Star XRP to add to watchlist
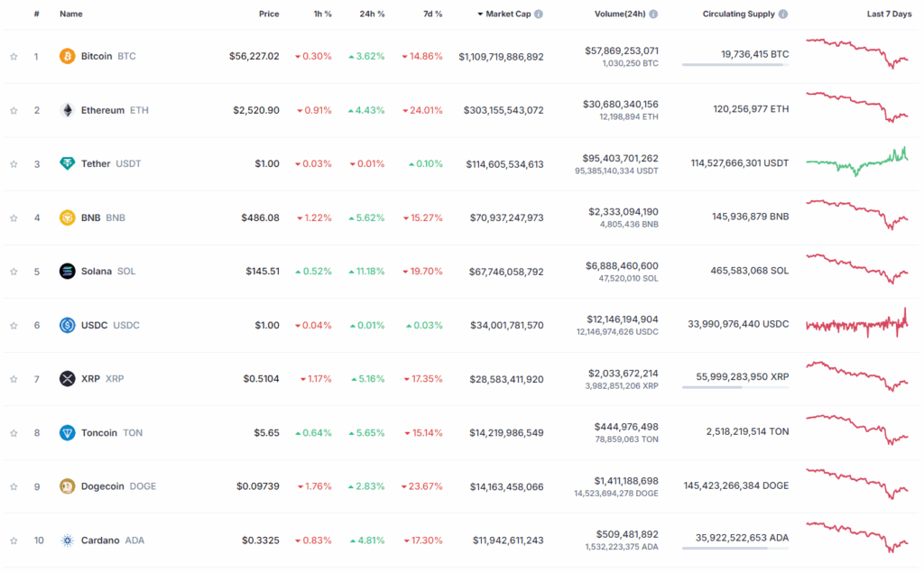Image resolution: width=924 pixels, height=573 pixels. pos(14,379)
